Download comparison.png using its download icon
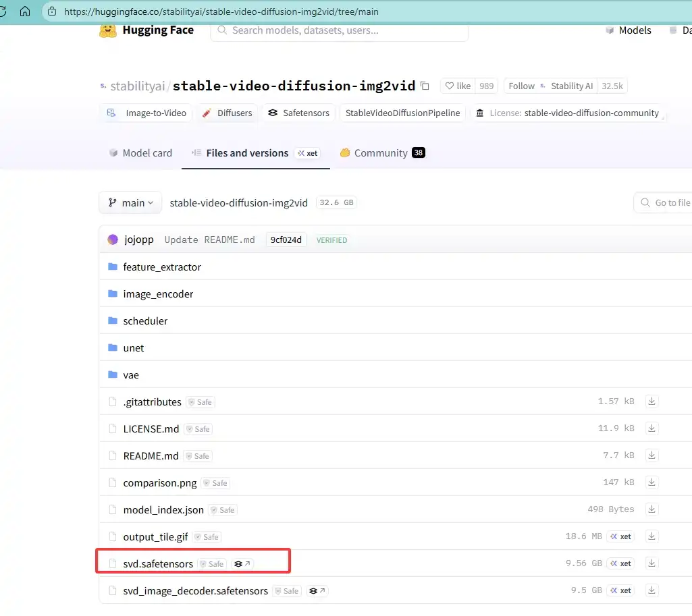Viewport: 692px width, 616px height. tap(651, 482)
